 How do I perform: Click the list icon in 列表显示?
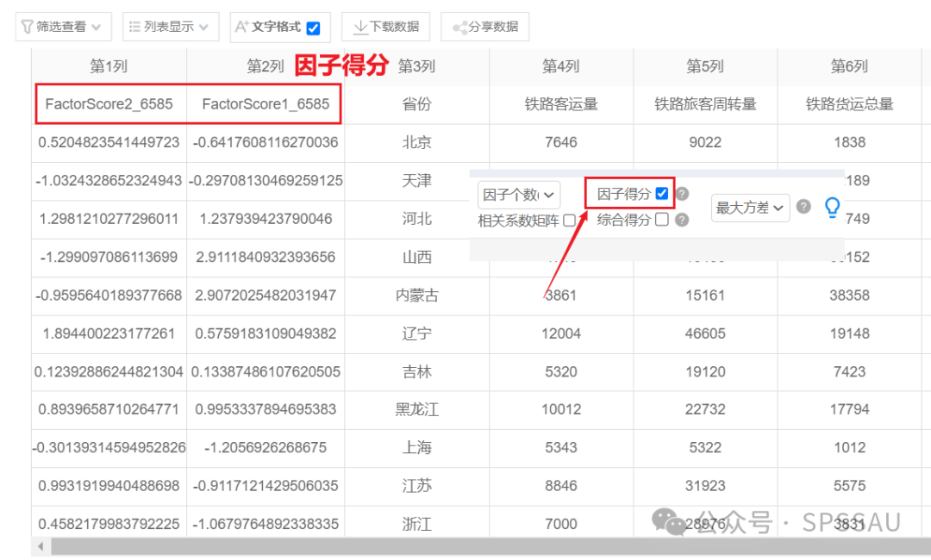pyautogui.click(x=134, y=27)
